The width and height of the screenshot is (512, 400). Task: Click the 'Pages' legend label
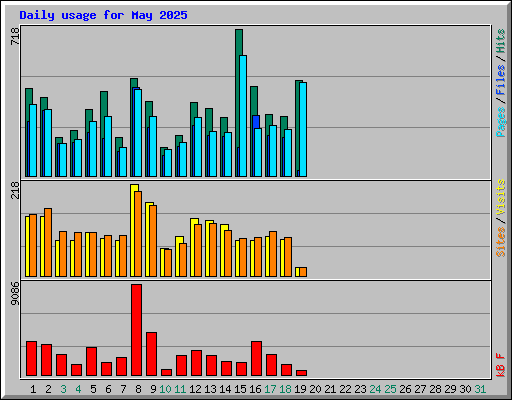[500, 122]
